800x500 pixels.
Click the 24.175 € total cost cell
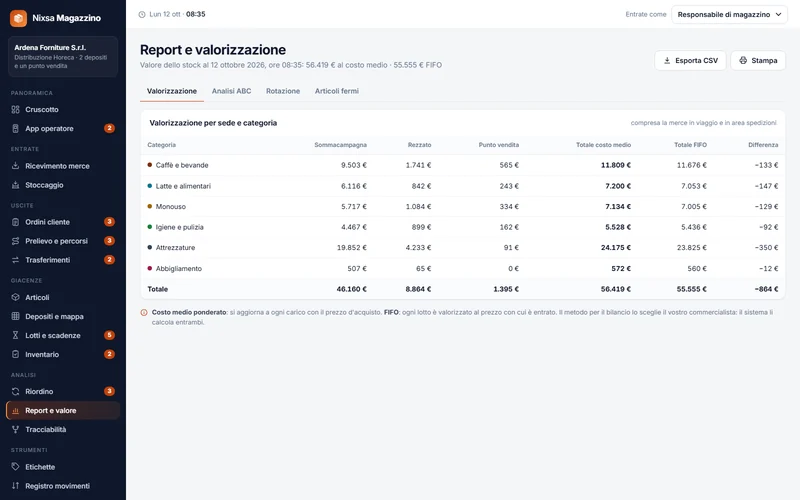615,247
